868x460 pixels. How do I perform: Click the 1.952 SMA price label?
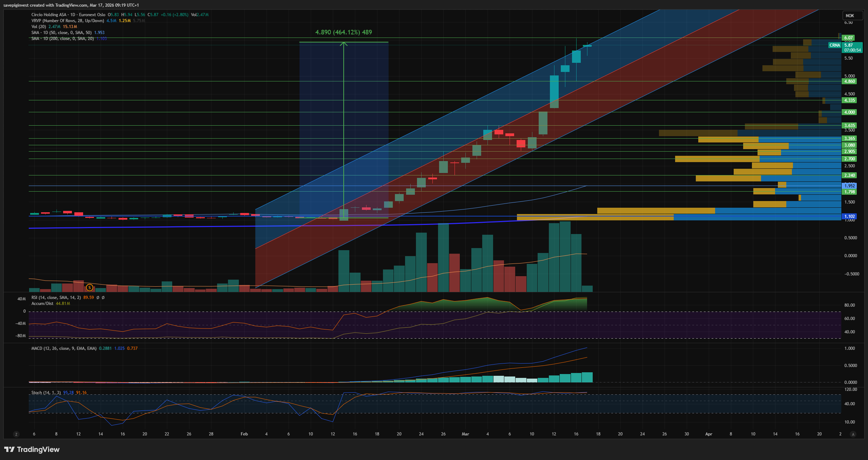click(x=849, y=186)
